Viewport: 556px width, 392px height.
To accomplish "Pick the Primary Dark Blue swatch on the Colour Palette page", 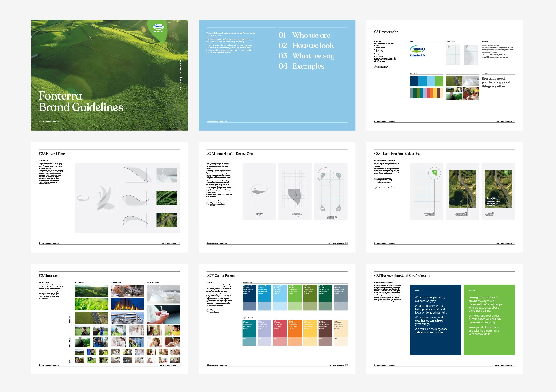I will (249, 293).
